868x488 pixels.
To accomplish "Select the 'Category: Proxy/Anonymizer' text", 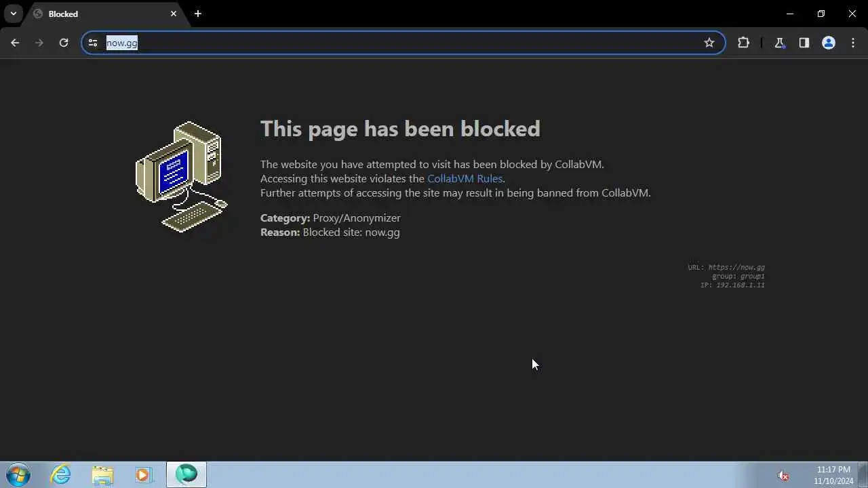I will pos(330,218).
